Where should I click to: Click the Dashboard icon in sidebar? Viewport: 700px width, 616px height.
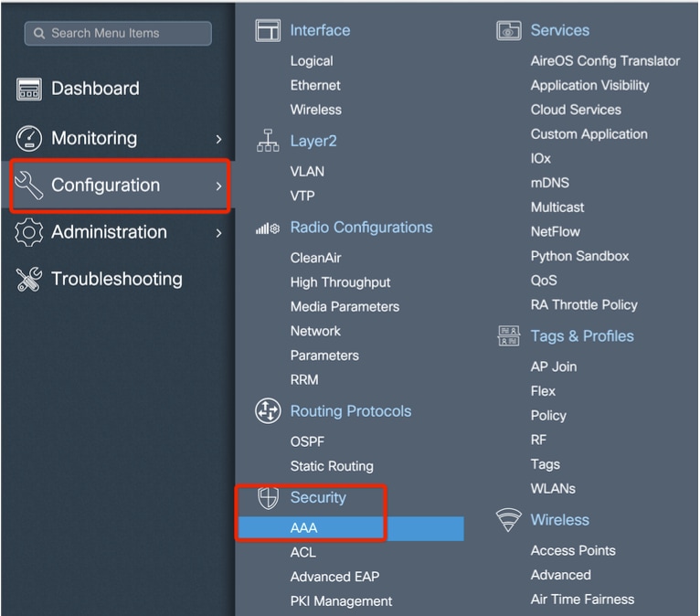(29, 90)
